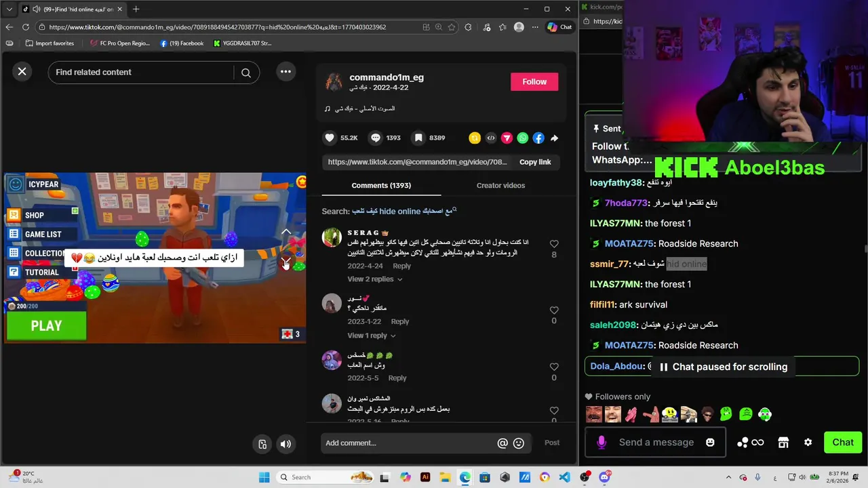This screenshot has height=488, width=868.
Task: Reply to the 2023-1-22 comment
Action: pos(400,321)
